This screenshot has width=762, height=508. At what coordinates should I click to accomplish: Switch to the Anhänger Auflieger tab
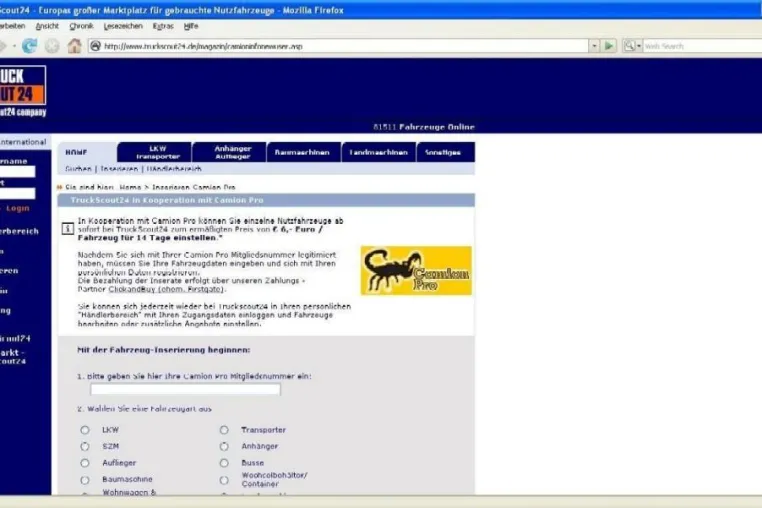(x=229, y=152)
